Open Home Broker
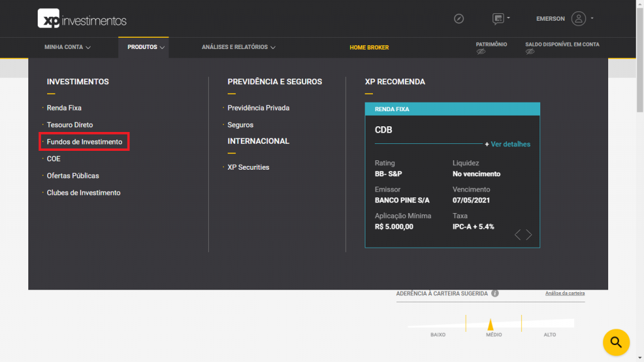Image resolution: width=644 pixels, height=362 pixels. [369, 48]
